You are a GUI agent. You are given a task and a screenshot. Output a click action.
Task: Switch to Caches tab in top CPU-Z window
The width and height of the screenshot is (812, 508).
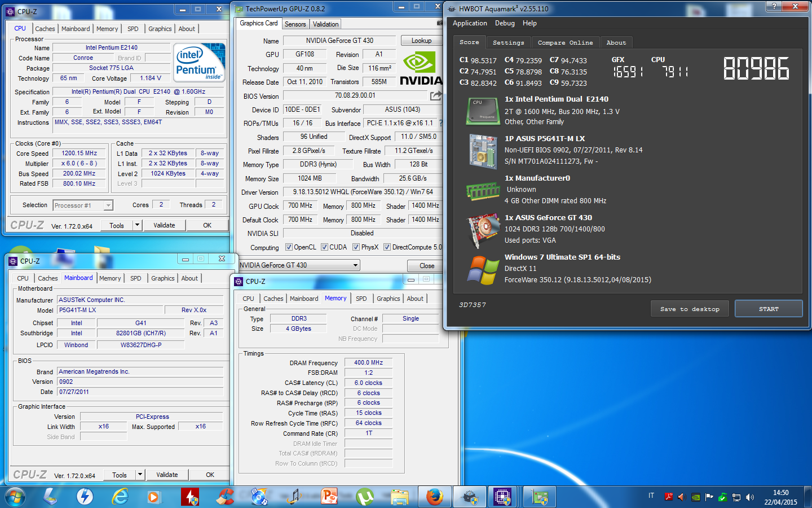(x=45, y=29)
